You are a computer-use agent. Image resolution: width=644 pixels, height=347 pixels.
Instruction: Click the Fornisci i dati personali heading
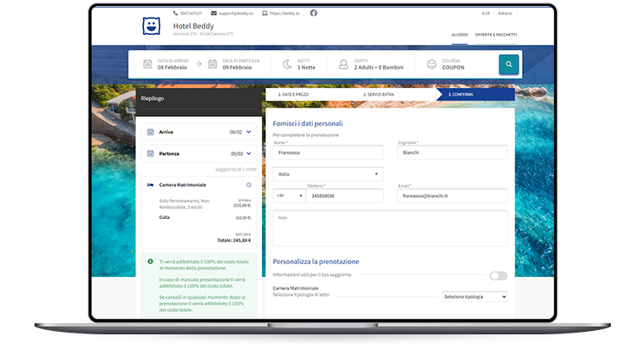coord(308,124)
